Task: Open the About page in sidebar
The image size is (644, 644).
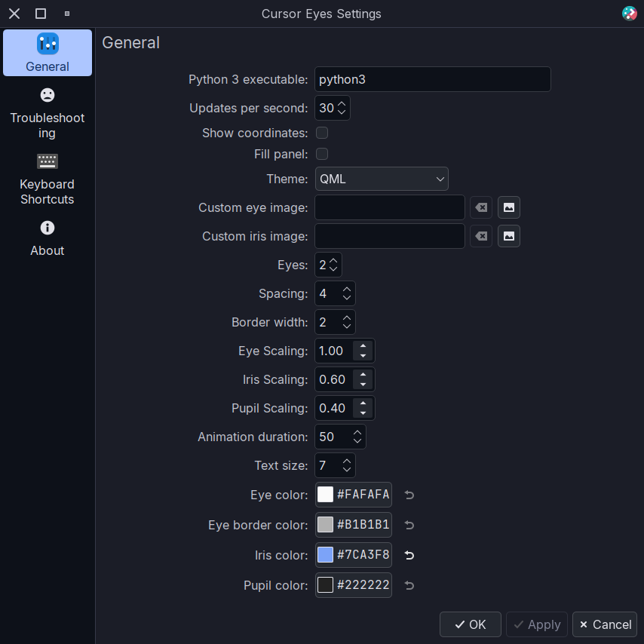Action: coord(48,238)
